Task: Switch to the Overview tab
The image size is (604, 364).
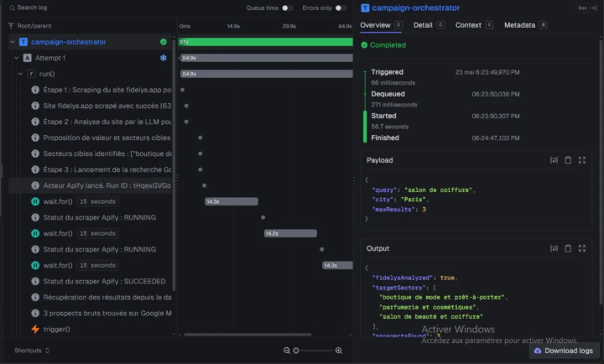Action: pyautogui.click(x=381, y=25)
